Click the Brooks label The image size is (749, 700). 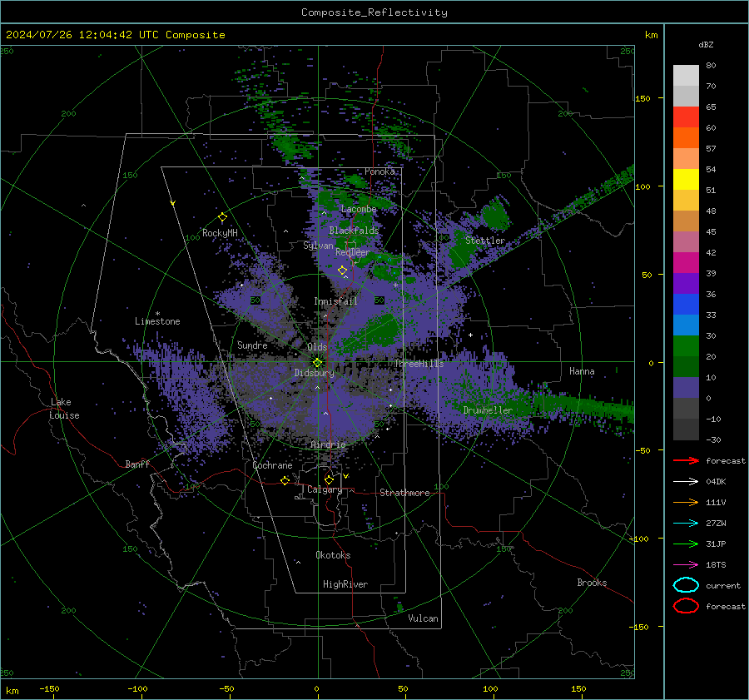pyautogui.click(x=592, y=583)
